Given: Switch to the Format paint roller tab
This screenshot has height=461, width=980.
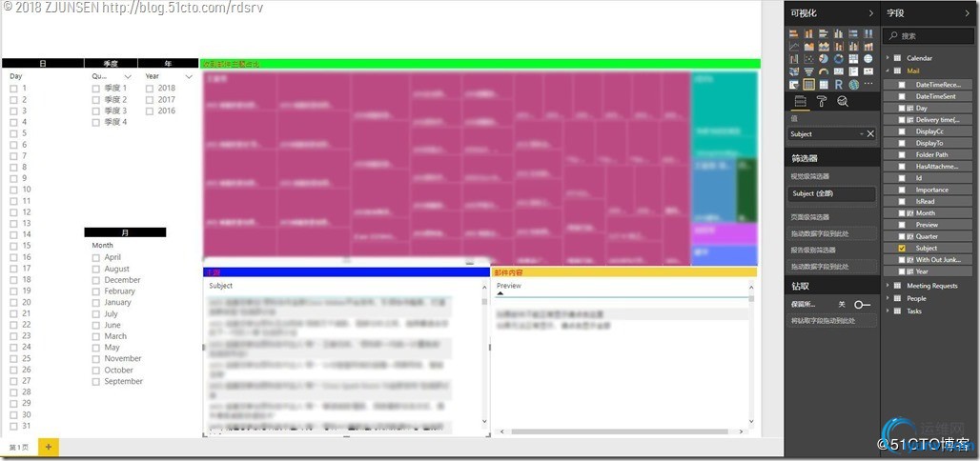Looking at the screenshot, I should click(x=822, y=101).
